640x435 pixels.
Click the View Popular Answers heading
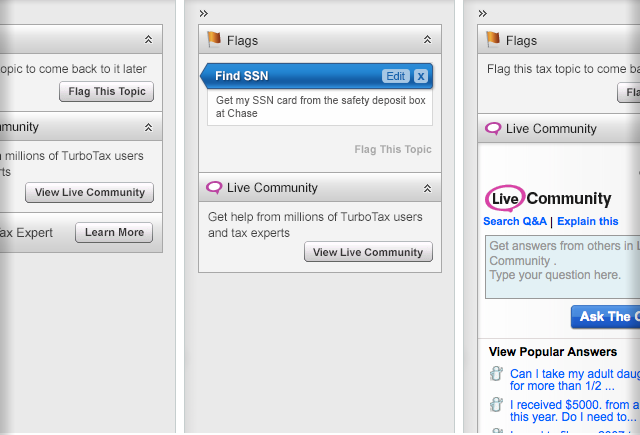(553, 352)
